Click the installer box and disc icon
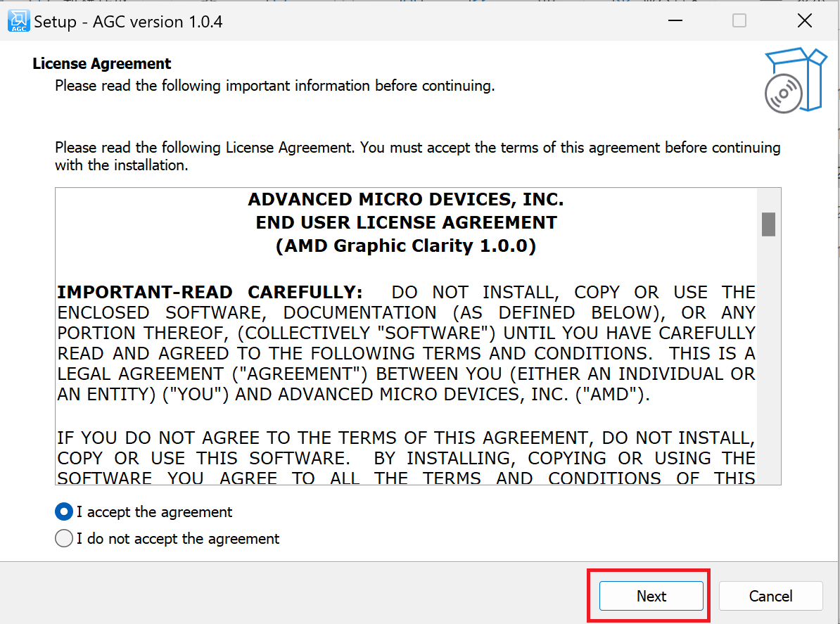This screenshot has height=624, width=840. coord(795,80)
